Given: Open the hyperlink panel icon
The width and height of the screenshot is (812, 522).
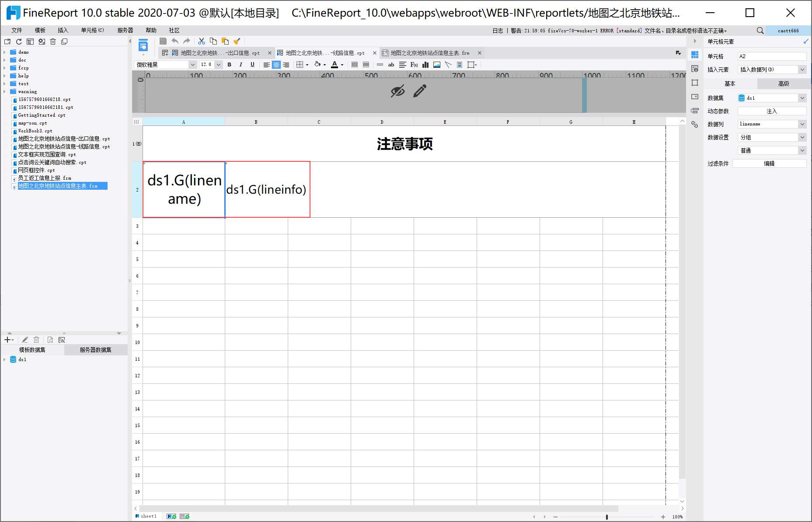Looking at the screenshot, I should click(695, 125).
